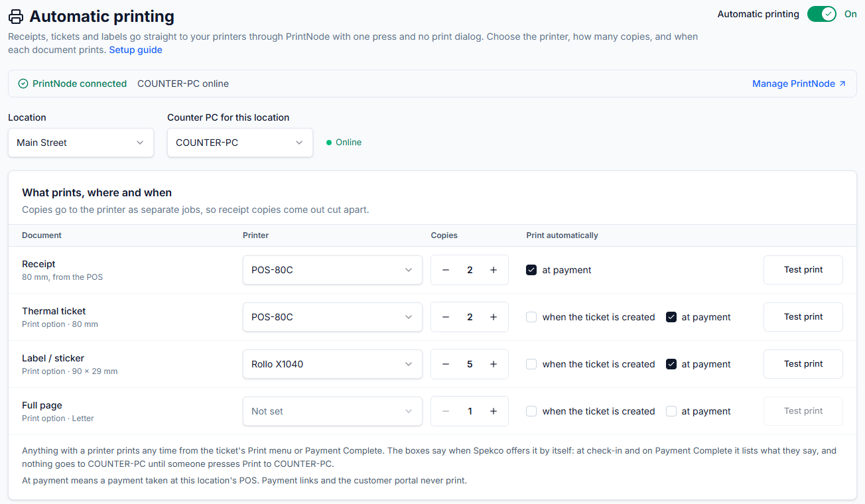865x504 pixels.
Task: Click the Online status text next to Counter PC
Action: click(x=348, y=143)
